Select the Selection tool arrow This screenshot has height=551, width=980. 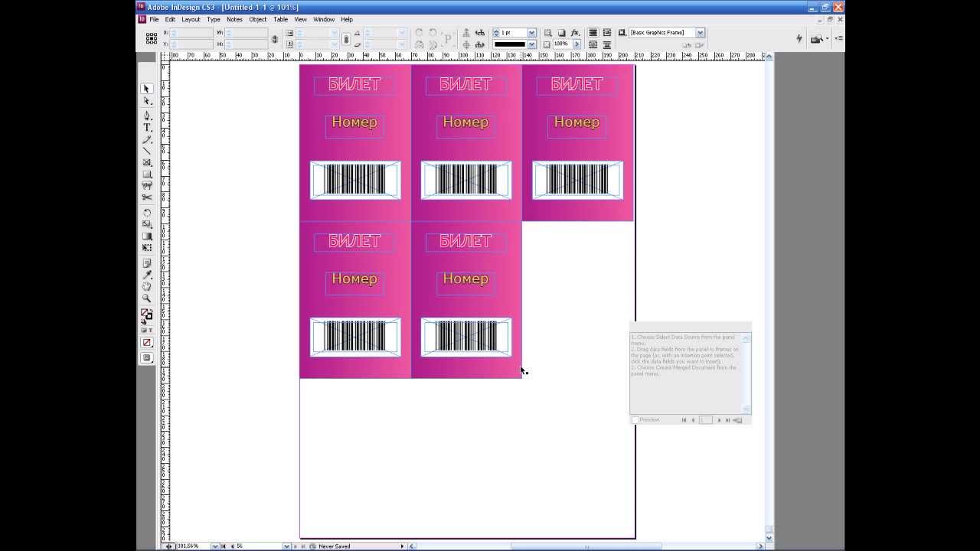pyautogui.click(x=146, y=89)
